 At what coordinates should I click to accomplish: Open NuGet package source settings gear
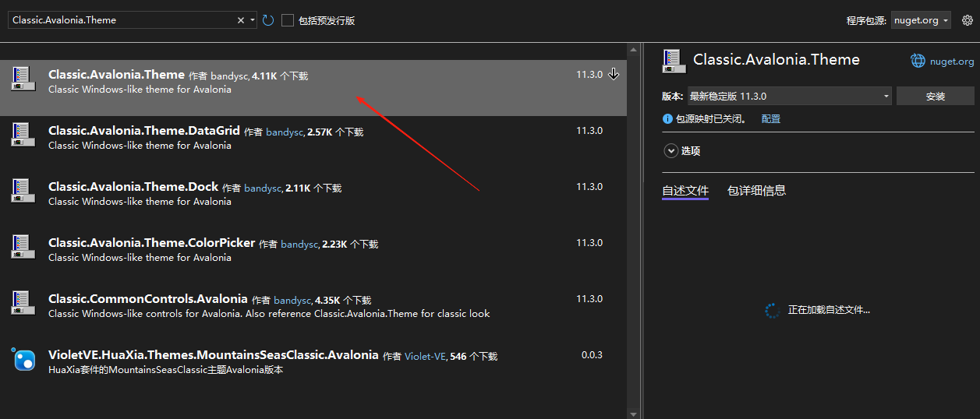968,20
